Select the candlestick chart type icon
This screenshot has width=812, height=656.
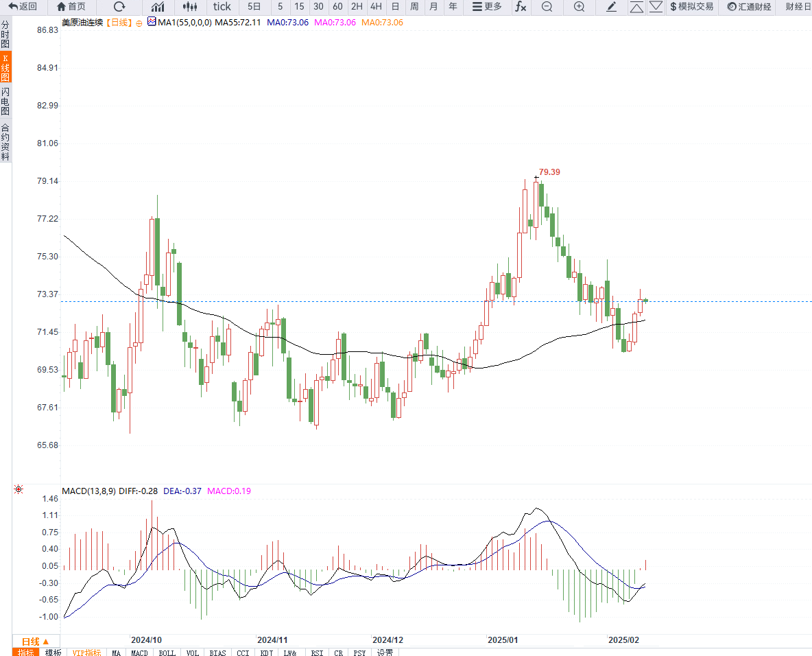point(190,7)
